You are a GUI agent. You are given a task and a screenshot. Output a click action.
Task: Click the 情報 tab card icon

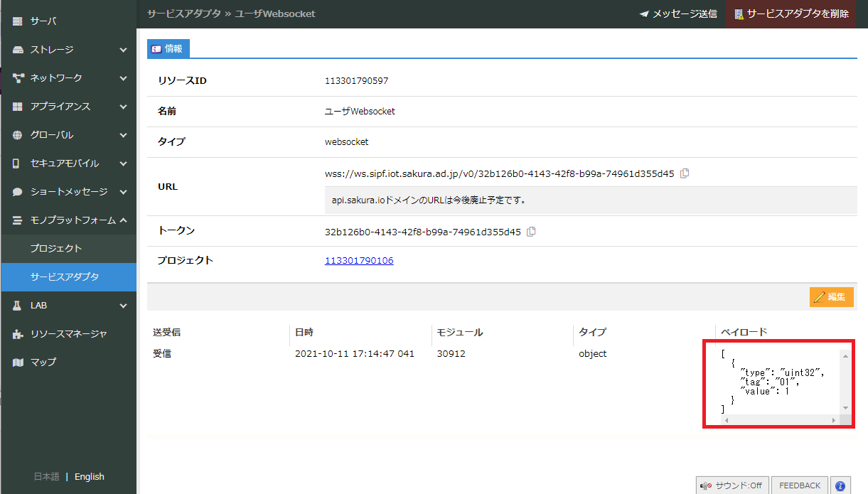(156, 49)
